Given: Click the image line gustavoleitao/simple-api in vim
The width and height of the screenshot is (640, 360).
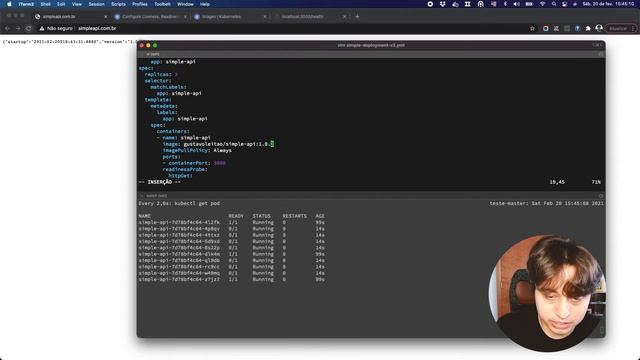Looking at the screenshot, I should tap(218, 144).
